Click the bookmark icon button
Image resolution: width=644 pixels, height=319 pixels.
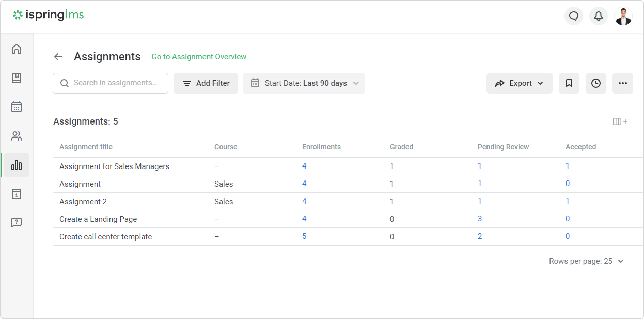[x=569, y=83]
